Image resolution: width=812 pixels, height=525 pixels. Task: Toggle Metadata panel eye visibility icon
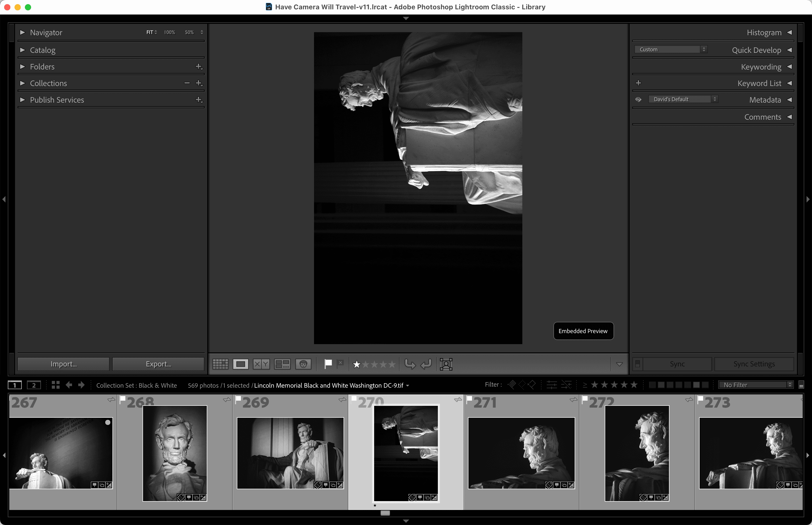(638, 99)
